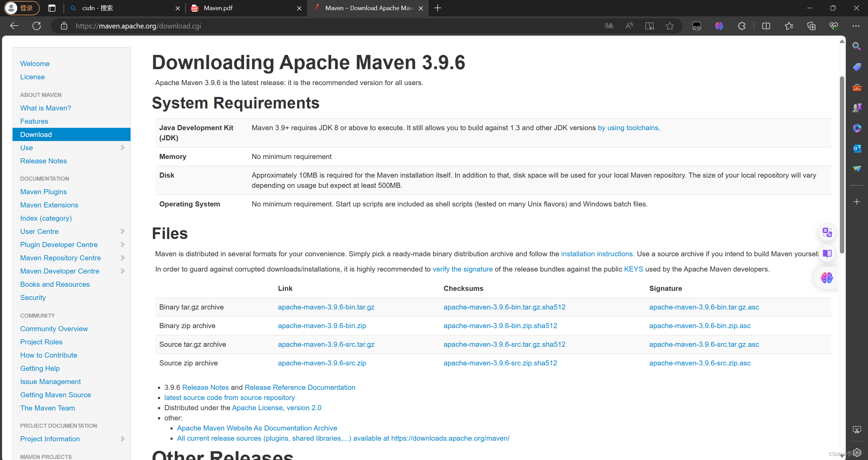The image size is (868, 460).
Task: Activate the split screen icon
Action: pos(766,26)
